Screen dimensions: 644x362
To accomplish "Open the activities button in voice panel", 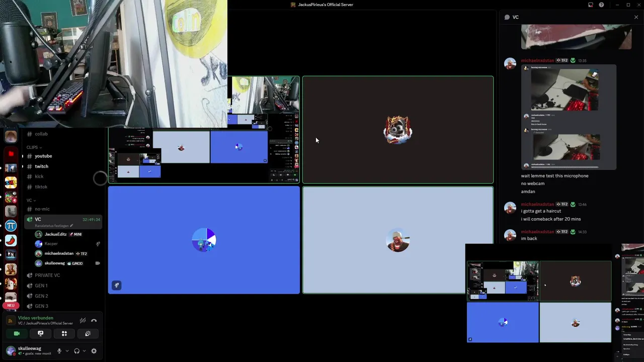I will coord(64,333).
